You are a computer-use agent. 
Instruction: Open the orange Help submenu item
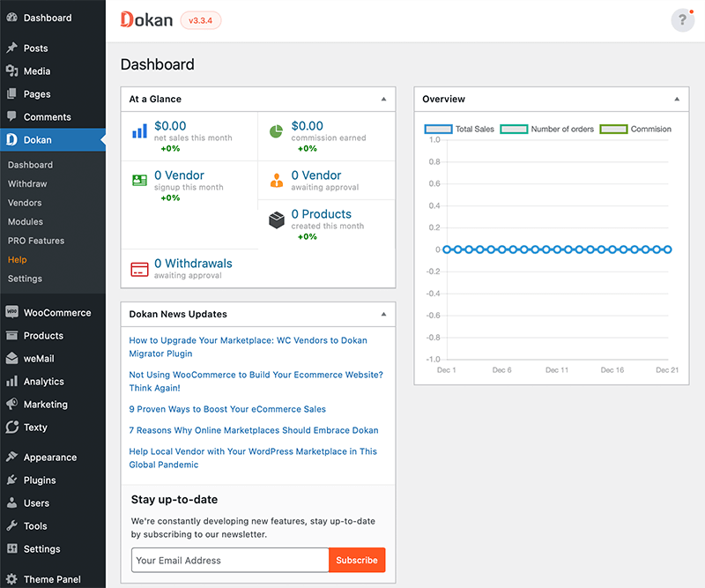point(17,259)
